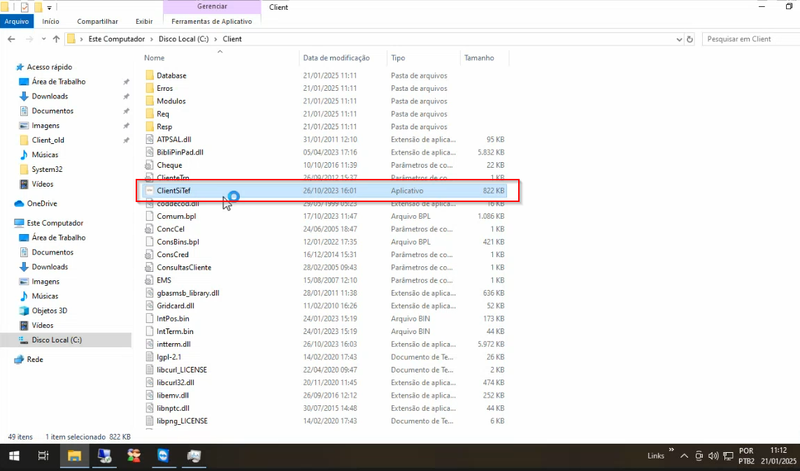The width and height of the screenshot is (800, 471).
Task: Select the Erros folder icon
Action: 149,88
